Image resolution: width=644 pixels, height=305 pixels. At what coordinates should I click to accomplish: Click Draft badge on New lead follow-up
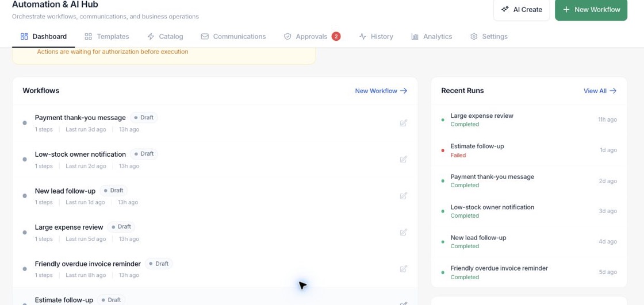tap(114, 191)
